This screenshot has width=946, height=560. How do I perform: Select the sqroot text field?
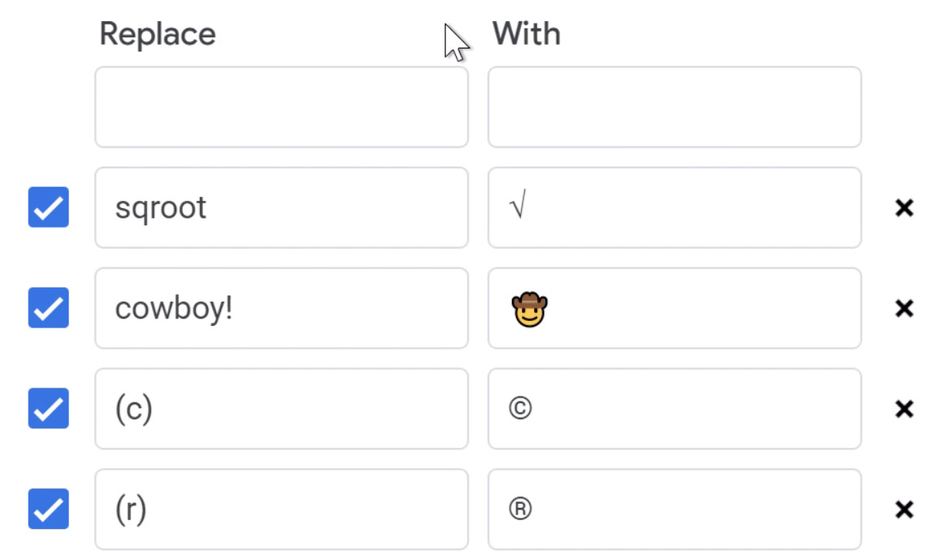280,208
